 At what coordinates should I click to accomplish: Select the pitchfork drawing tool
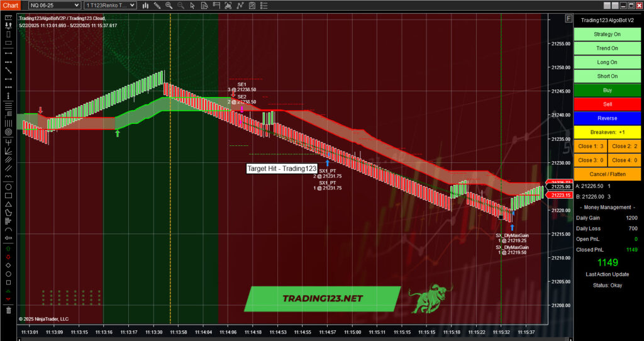(8, 142)
